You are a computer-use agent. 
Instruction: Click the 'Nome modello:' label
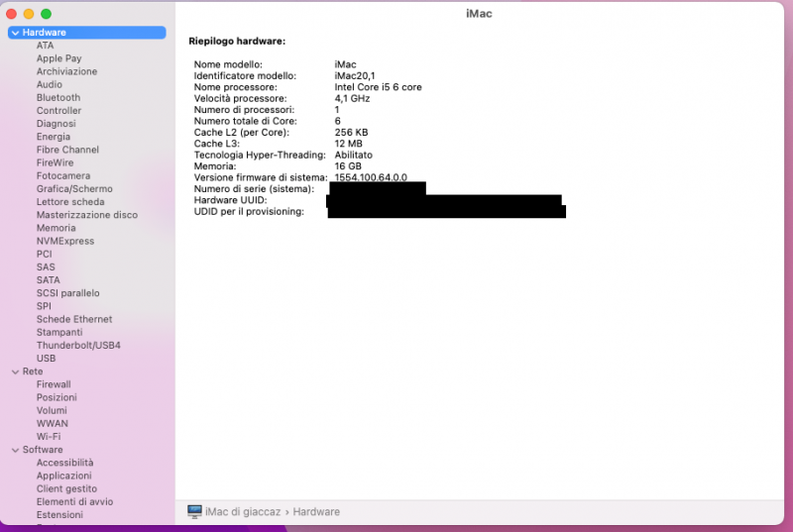tap(228, 64)
